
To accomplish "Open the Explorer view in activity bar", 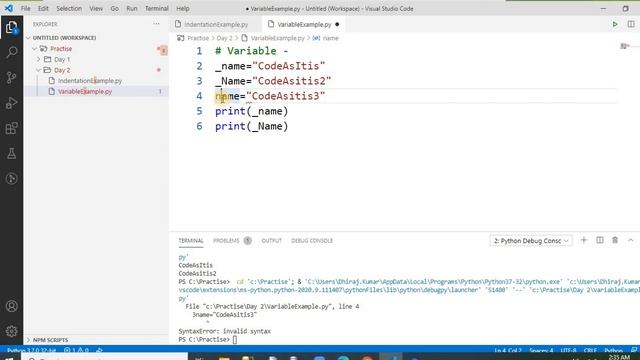I will click(11, 28).
